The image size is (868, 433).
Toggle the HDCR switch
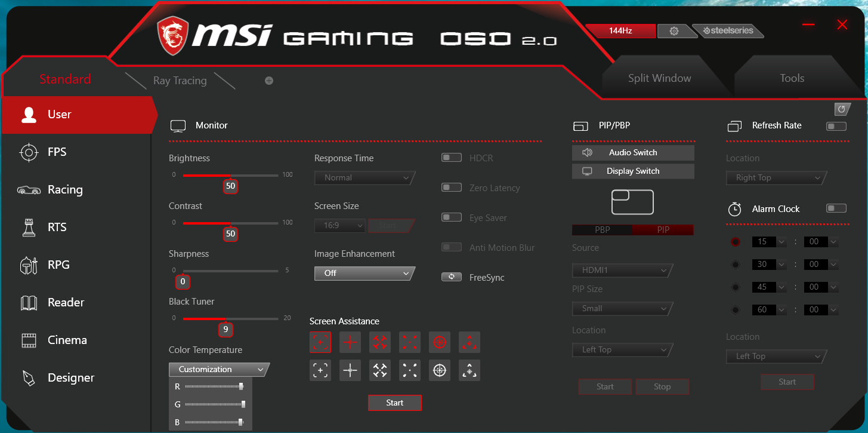(452, 158)
